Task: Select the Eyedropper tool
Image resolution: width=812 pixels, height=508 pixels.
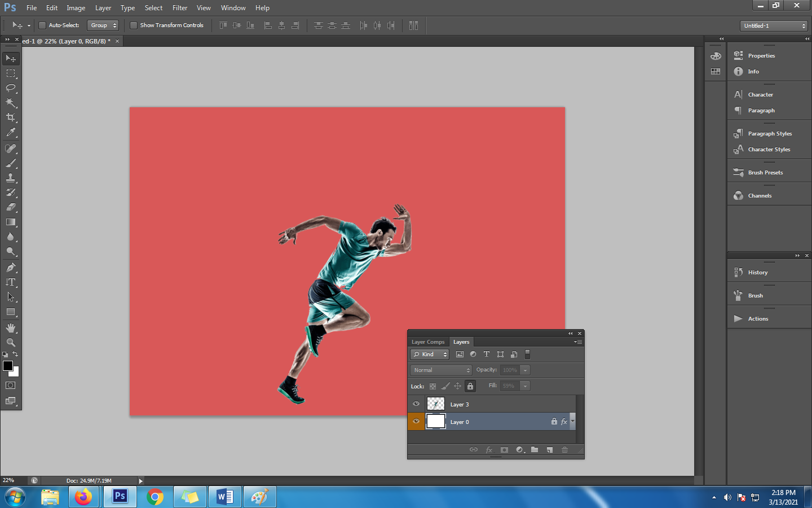Action: coord(11,133)
